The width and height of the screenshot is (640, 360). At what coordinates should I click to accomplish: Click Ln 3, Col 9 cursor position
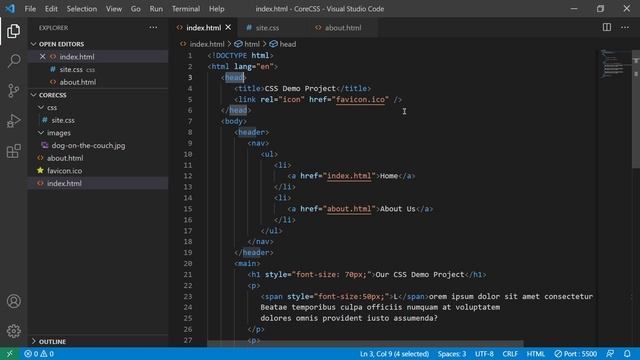coord(394,354)
